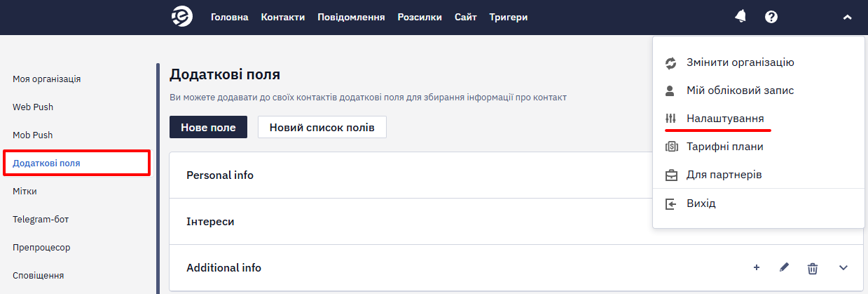
Task: Open Telegram-бот sidebar section
Action: tap(41, 219)
